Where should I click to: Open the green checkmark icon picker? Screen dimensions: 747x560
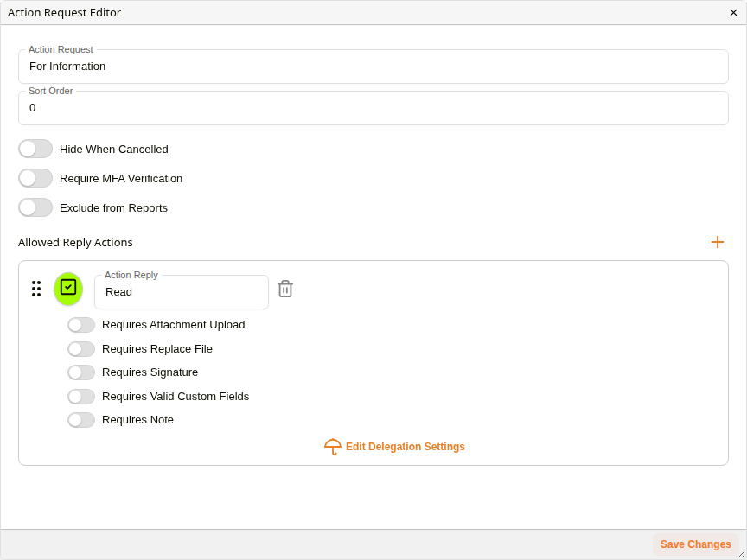click(x=68, y=289)
